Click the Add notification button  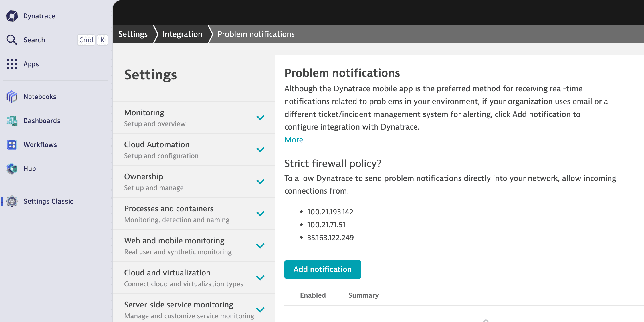pyautogui.click(x=323, y=269)
